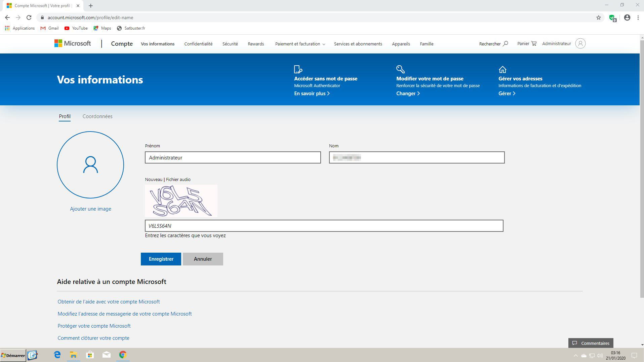644x362 pixels.
Task: Open the Panier shopping cart
Action: point(527,43)
